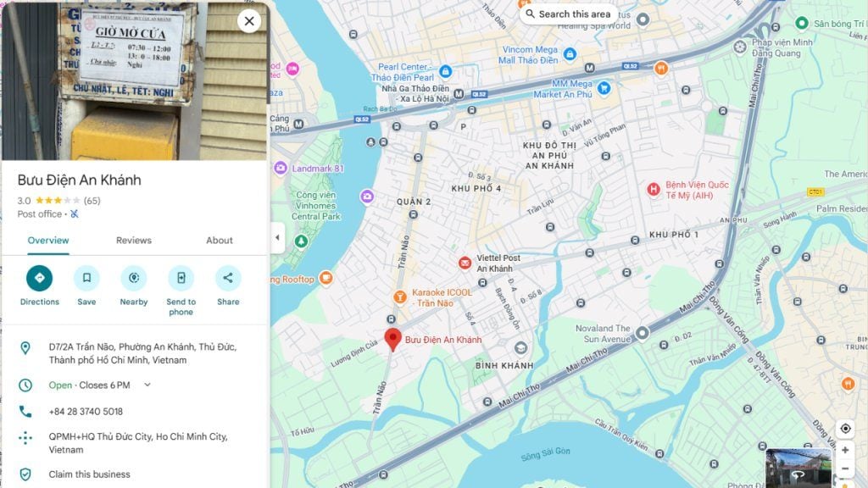Select the Viettel Post An Khánh marker
The height and width of the screenshot is (488, 868).
point(465,263)
